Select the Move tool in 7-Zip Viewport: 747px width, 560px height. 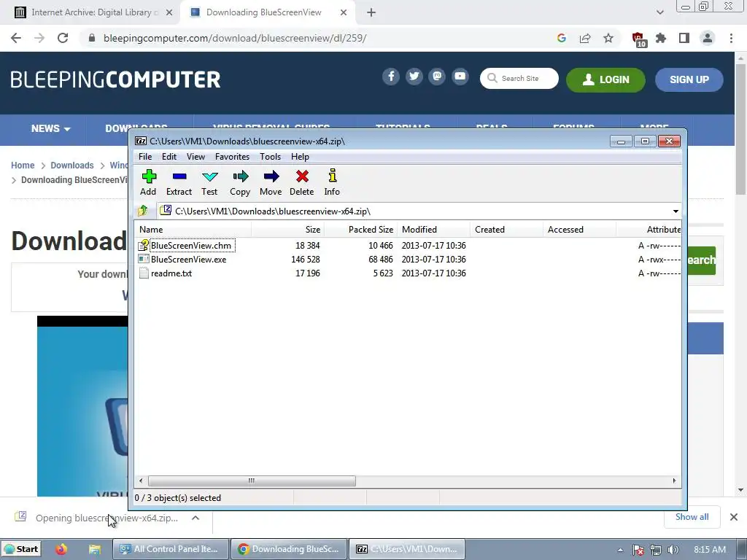pos(271,182)
